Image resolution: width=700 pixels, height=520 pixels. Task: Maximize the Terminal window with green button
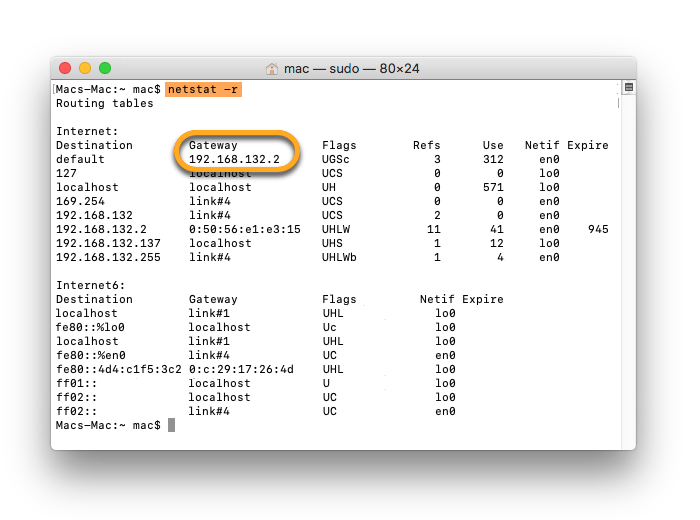(105, 68)
